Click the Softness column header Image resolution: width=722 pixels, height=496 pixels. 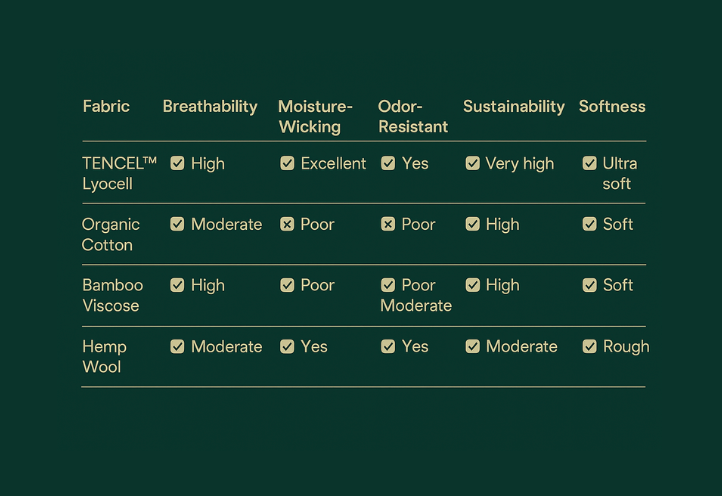(612, 106)
